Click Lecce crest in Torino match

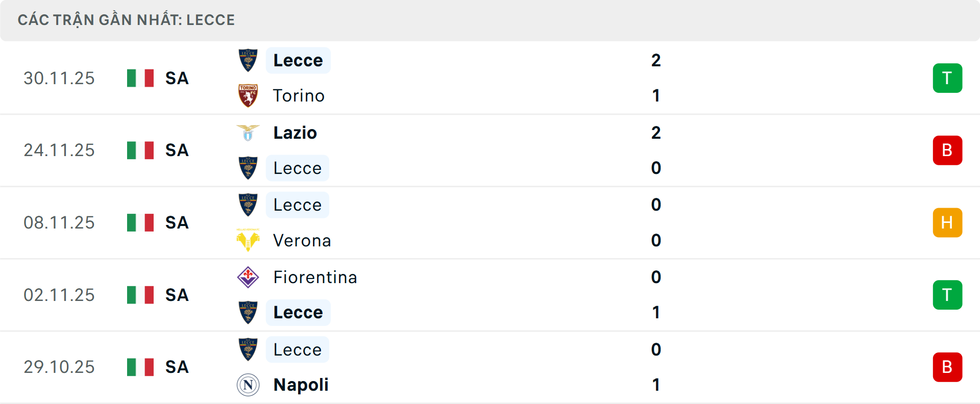(248, 60)
